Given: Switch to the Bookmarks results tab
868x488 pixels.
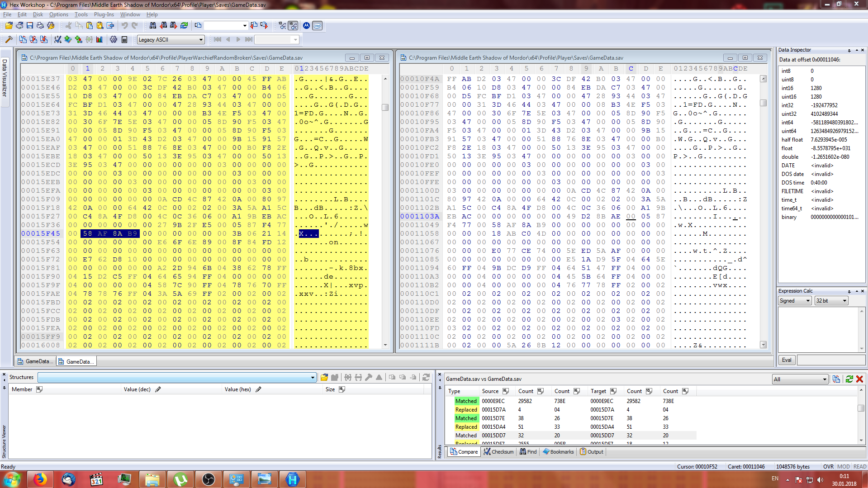Looking at the screenshot, I should click(558, 452).
